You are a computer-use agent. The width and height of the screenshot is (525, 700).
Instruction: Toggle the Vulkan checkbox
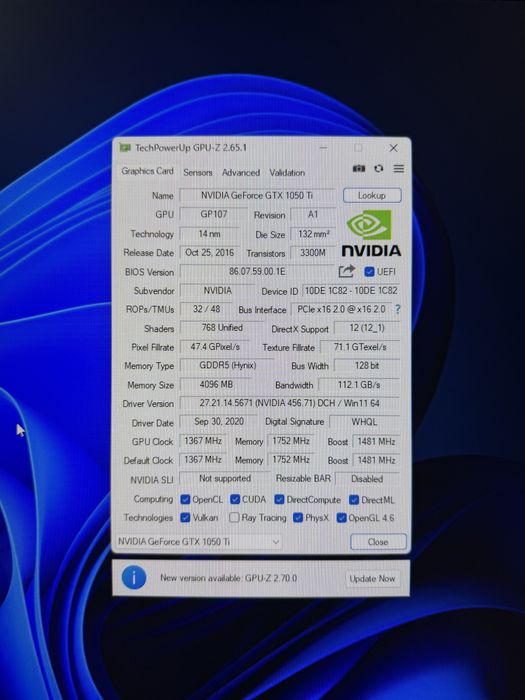185,517
